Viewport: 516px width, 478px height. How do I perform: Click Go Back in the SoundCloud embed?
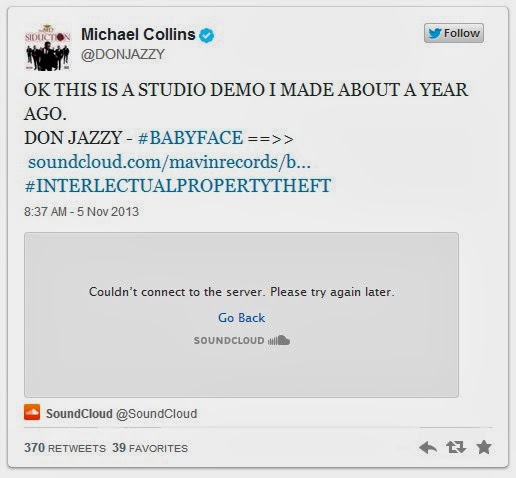pos(241,318)
